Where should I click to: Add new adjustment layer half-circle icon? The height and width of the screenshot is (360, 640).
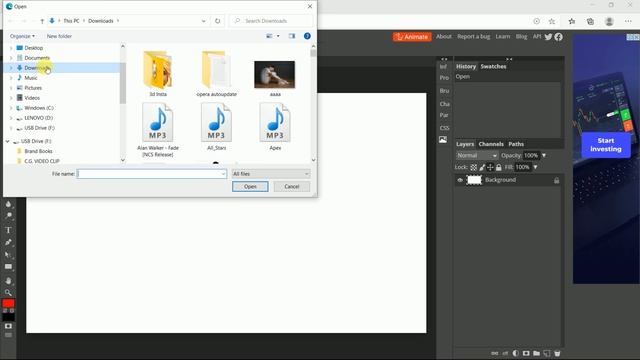pyautogui.click(x=516, y=353)
